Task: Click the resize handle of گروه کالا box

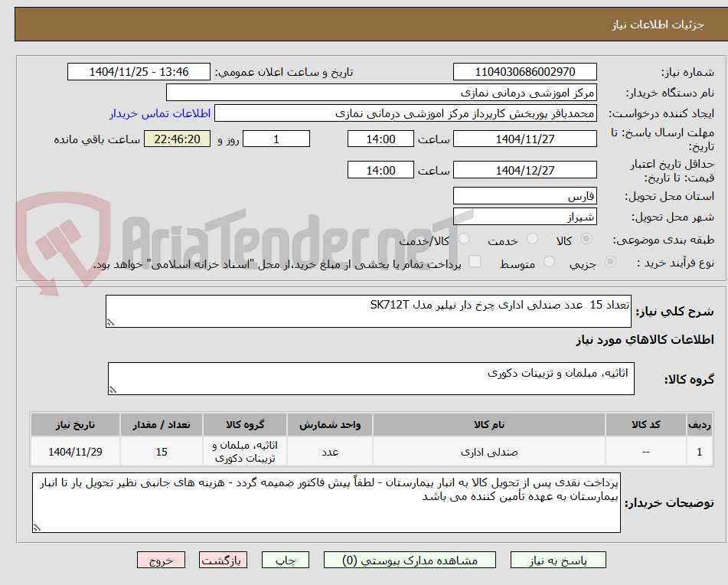Action: (x=113, y=391)
